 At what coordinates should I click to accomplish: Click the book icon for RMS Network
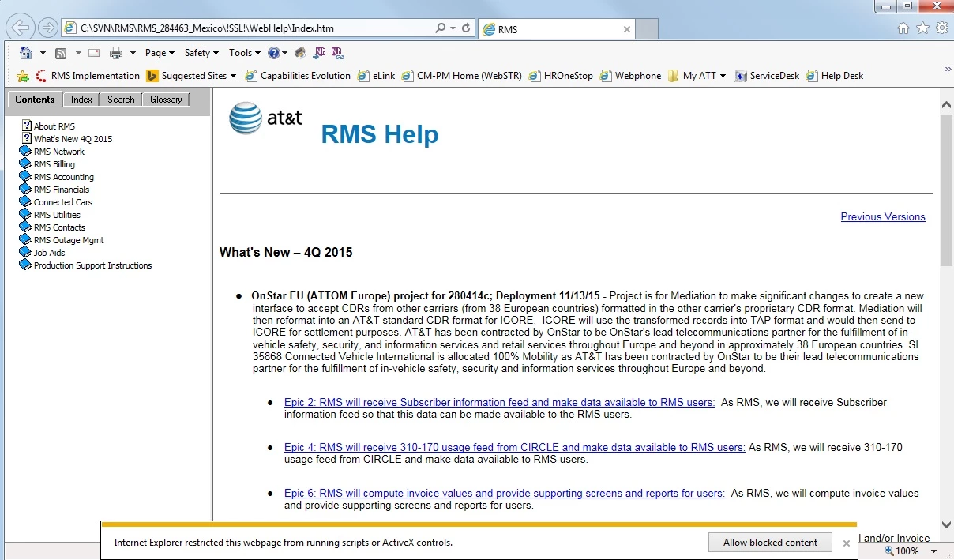(25, 151)
